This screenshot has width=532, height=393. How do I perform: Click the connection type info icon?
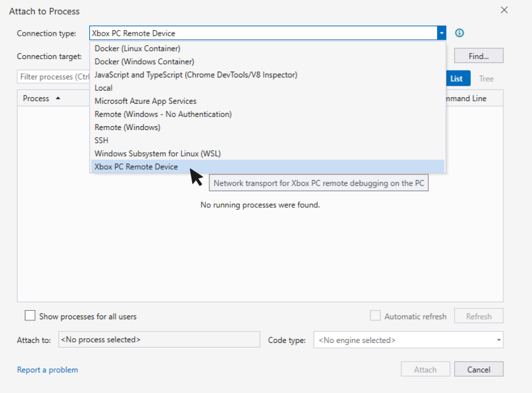tap(460, 33)
